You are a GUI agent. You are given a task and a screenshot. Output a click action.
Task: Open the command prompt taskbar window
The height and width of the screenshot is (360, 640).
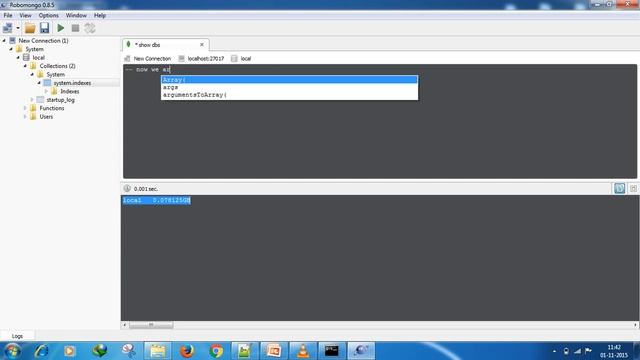[x=332, y=351]
